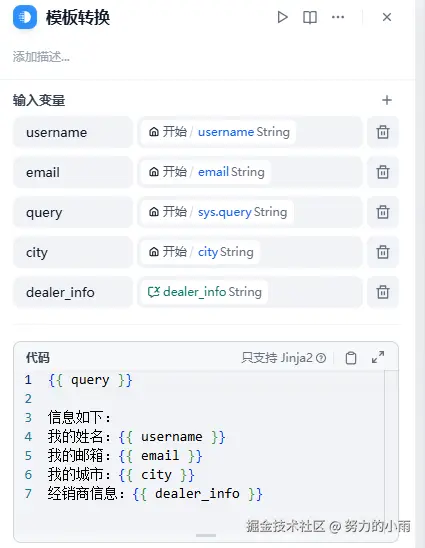Add a new input variable with plus
This screenshot has width=425, height=548.
pos(387,100)
